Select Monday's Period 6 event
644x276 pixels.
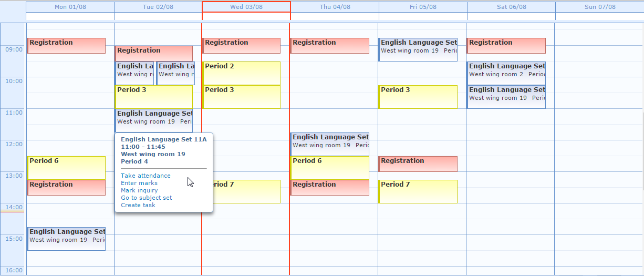pyautogui.click(x=66, y=168)
